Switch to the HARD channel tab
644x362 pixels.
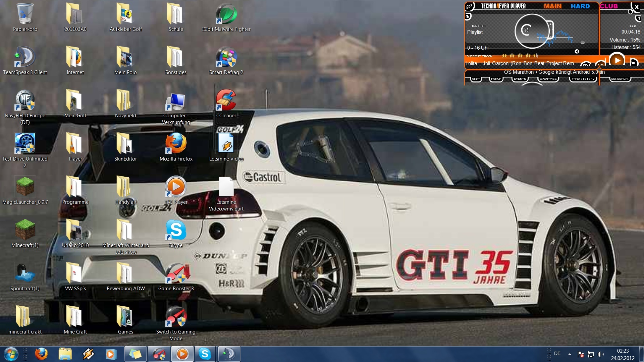click(x=580, y=6)
